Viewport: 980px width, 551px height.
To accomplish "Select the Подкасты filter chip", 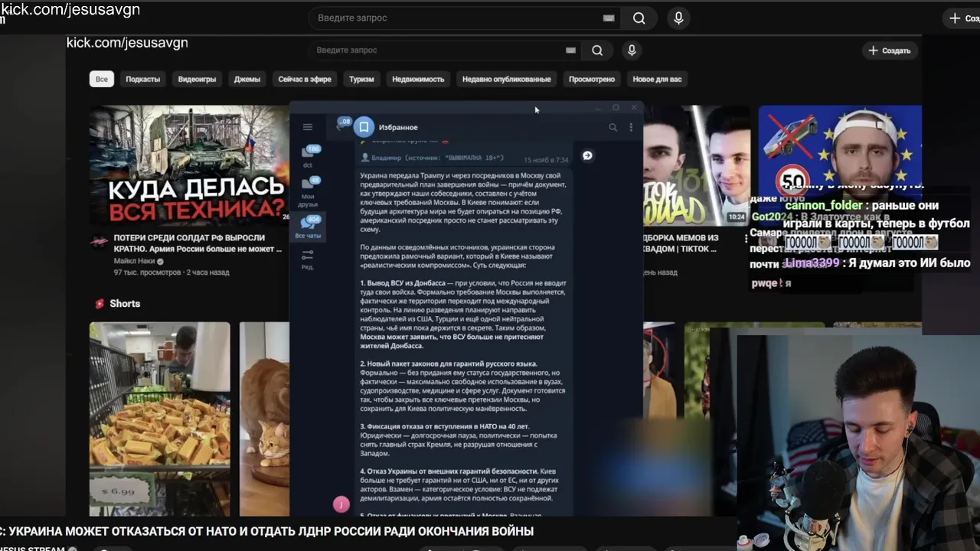I will tap(143, 79).
